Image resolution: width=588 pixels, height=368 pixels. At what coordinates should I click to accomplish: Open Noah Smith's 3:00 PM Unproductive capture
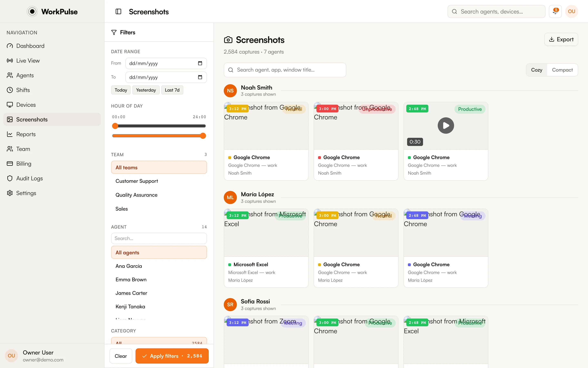(356, 141)
